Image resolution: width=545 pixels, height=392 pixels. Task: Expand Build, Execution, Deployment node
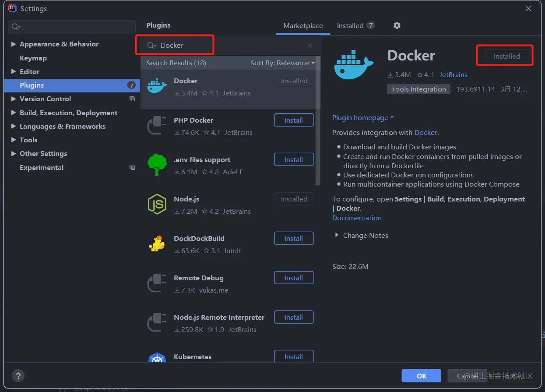click(x=14, y=113)
